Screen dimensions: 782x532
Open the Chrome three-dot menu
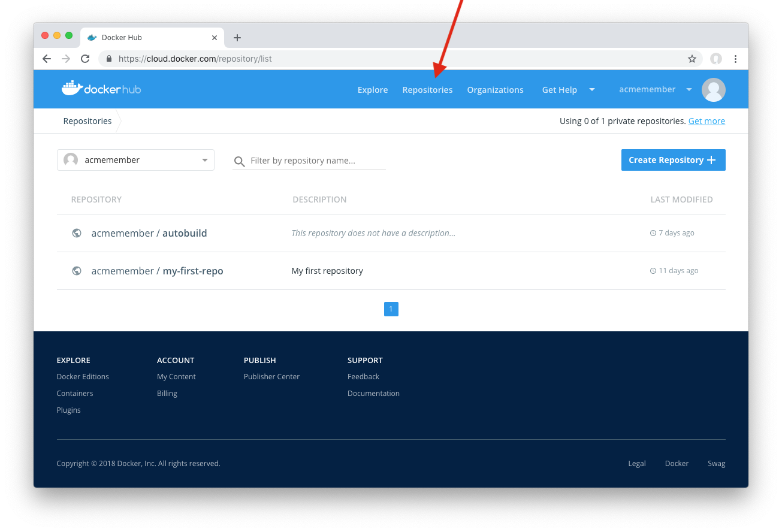pyautogui.click(x=735, y=59)
